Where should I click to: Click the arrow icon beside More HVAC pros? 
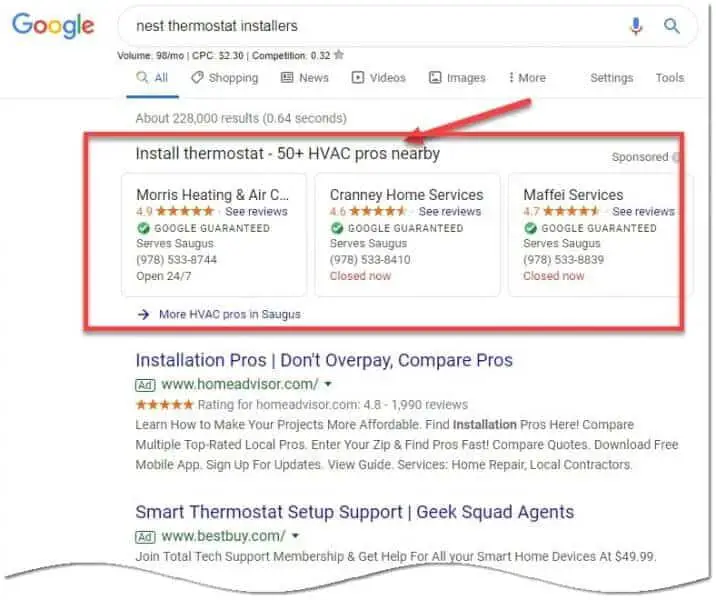pyautogui.click(x=143, y=315)
